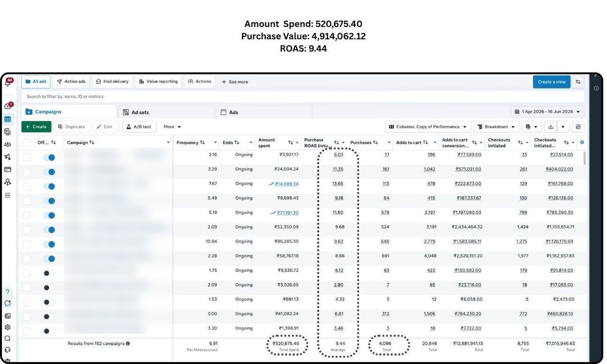Screen dimensions: 607x364
Task: Click See more views
Action: tap(235, 82)
